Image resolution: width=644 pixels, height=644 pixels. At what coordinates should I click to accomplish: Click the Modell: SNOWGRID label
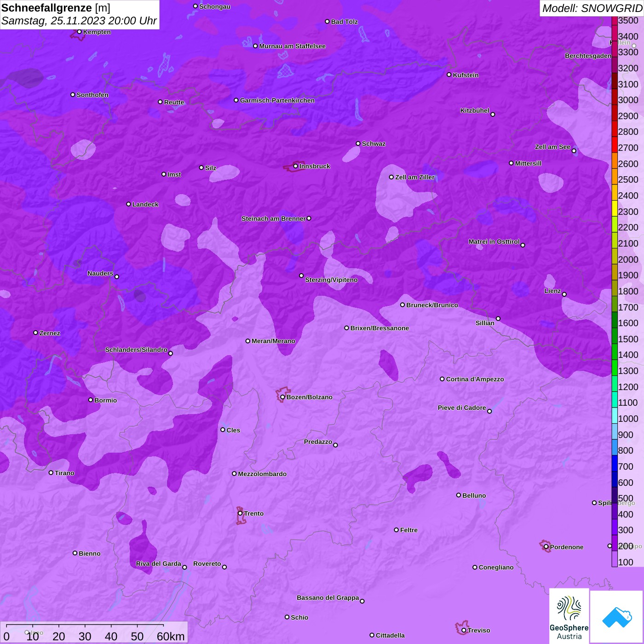point(592,8)
